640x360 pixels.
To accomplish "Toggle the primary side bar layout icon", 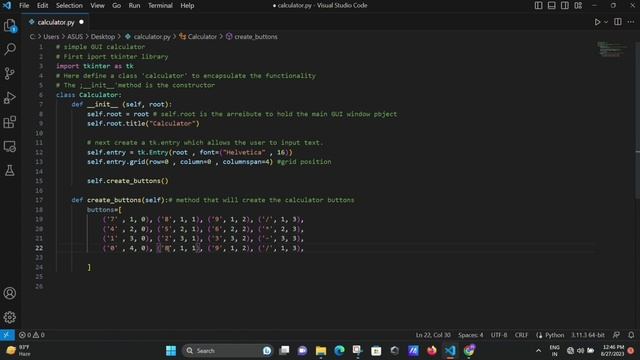I will coord(538,5).
